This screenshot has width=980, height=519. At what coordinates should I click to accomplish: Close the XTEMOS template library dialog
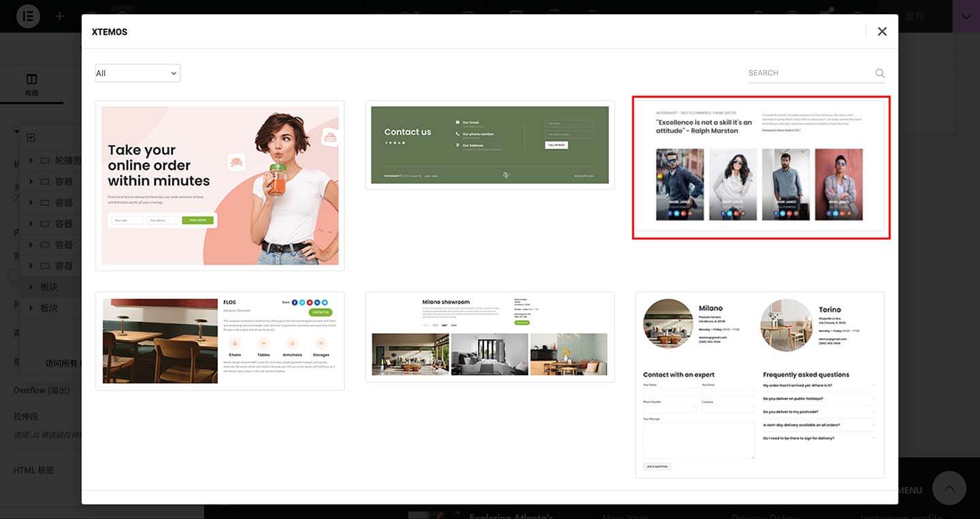[882, 31]
